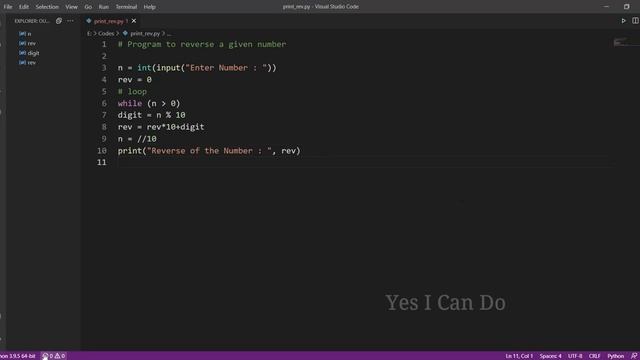Click line number 6 in gutter
This screenshot has height=360, width=640.
coord(104,104)
